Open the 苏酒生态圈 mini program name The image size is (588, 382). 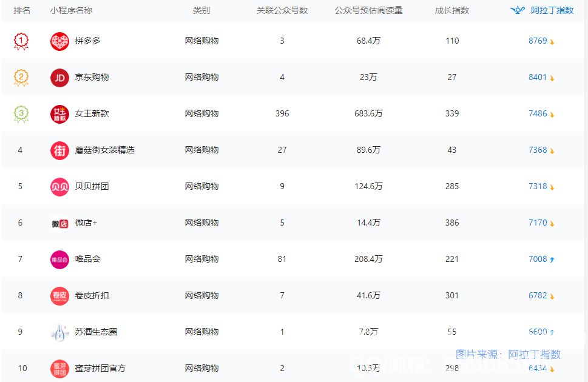pos(96,332)
